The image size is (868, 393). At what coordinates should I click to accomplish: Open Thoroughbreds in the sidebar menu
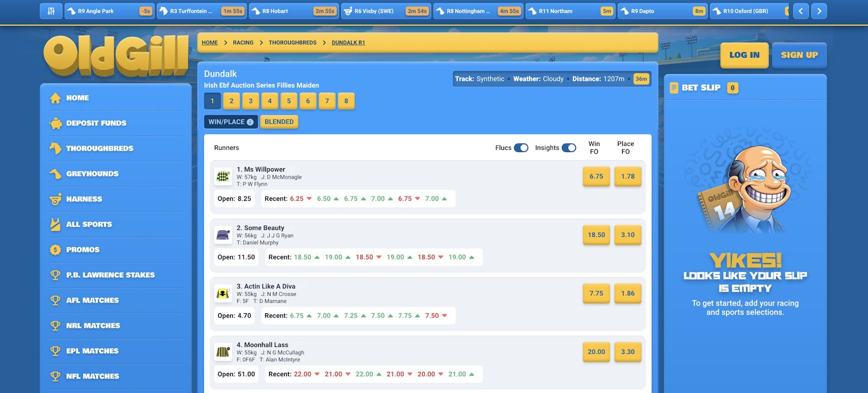[x=99, y=148]
